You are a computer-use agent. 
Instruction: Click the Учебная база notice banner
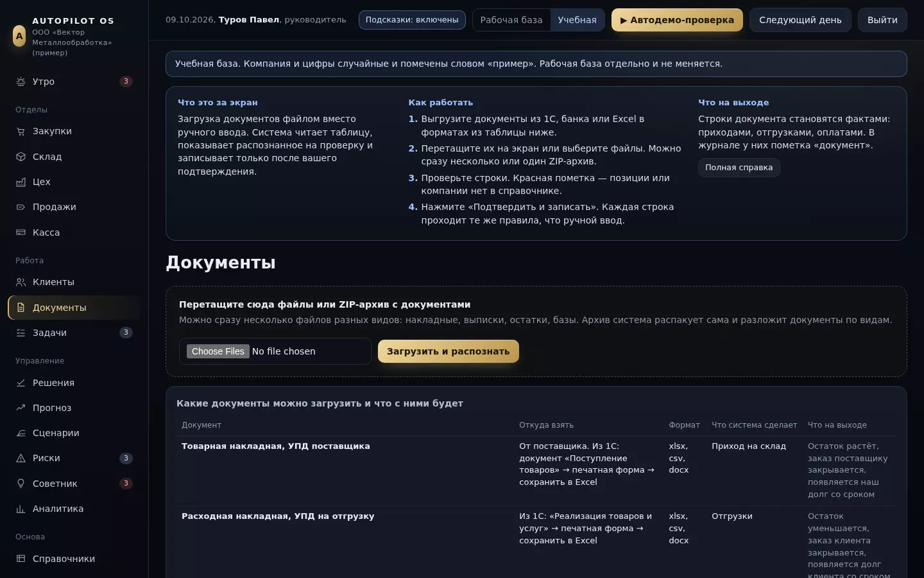tap(536, 64)
